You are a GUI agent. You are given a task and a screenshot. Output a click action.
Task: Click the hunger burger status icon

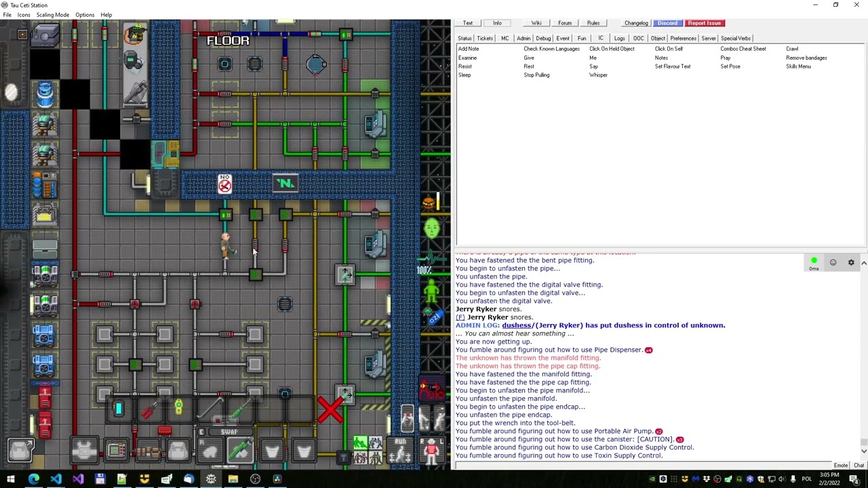coord(429,203)
